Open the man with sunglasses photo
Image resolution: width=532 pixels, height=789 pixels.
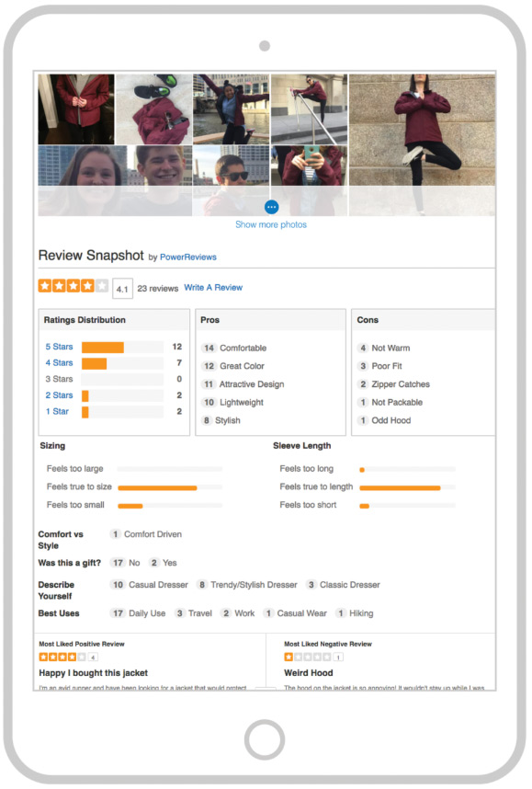click(x=232, y=180)
